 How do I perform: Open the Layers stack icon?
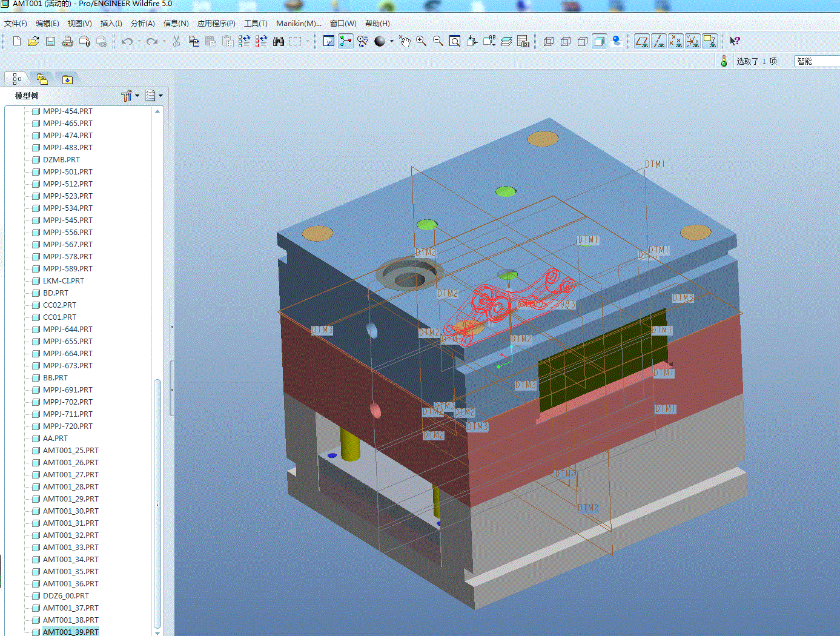click(506, 41)
